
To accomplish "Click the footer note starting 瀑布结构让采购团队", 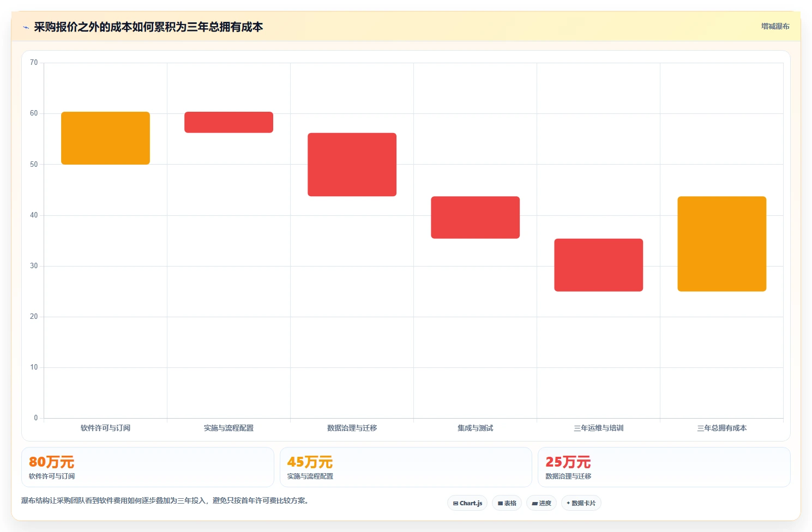I will pos(166,500).
